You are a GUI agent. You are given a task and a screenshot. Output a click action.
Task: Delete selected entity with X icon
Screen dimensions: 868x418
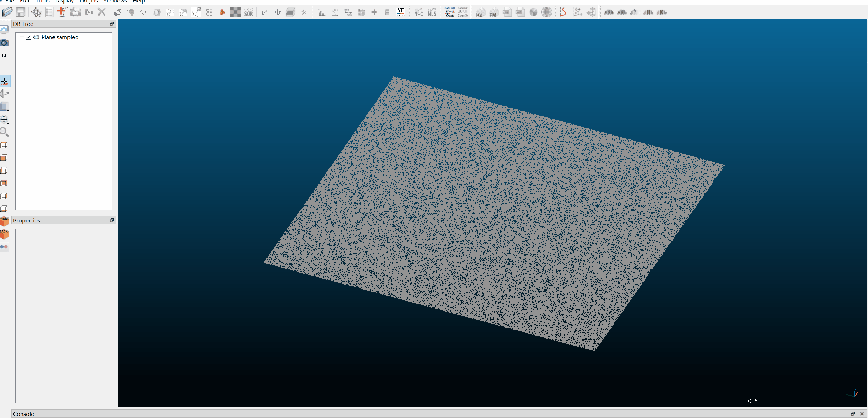point(101,12)
